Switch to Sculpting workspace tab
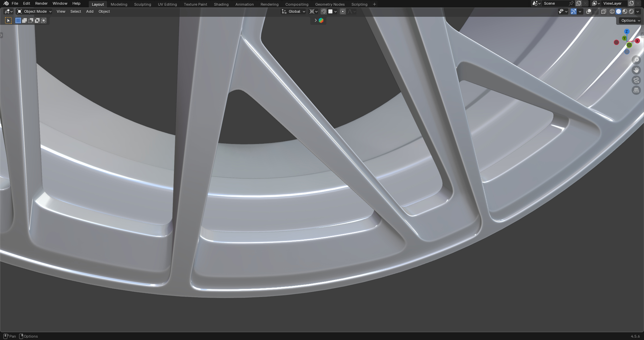Screen dimensions: 644x340 (143, 4)
